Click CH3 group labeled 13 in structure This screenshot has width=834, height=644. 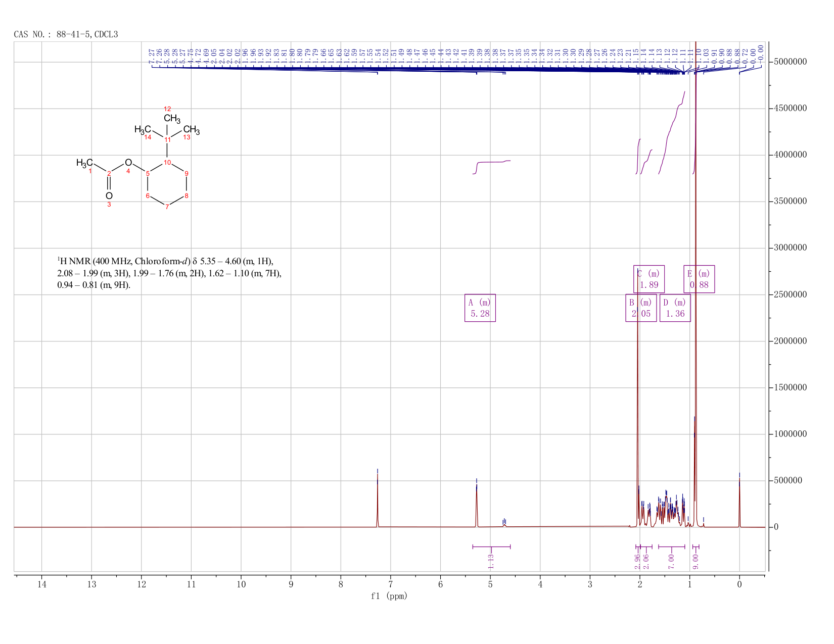pyautogui.click(x=191, y=130)
